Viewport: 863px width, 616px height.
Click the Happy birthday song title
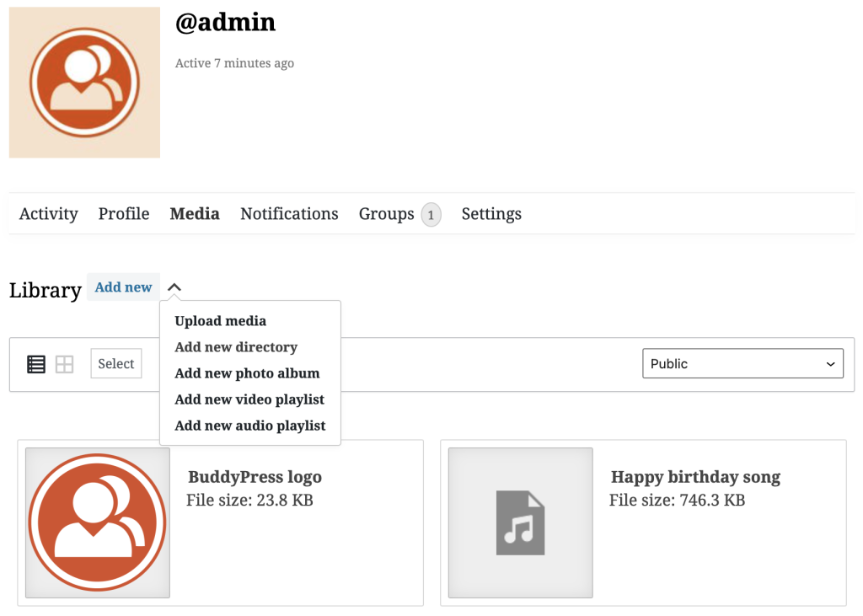pyautogui.click(x=695, y=477)
